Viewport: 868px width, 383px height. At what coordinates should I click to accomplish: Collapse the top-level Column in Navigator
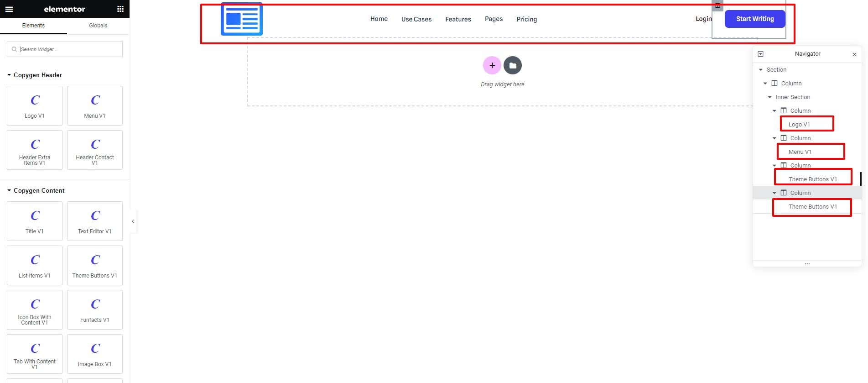pos(765,84)
